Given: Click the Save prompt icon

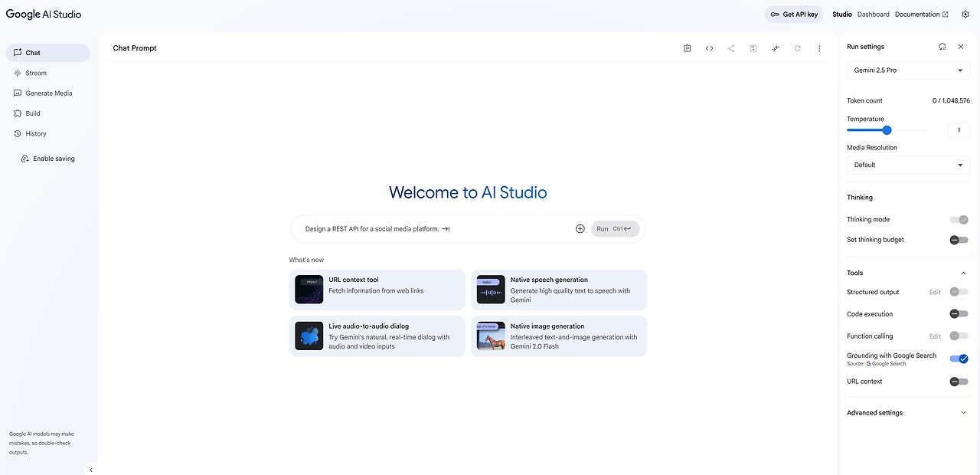Looking at the screenshot, I should (753, 48).
